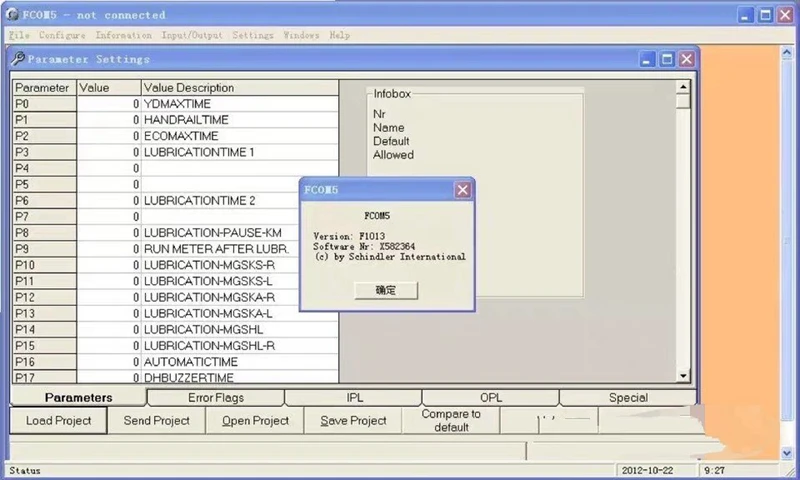Viewport: 800px width, 480px height.
Task: Switch to the IPL tab
Action: pyautogui.click(x=354, y=397)
